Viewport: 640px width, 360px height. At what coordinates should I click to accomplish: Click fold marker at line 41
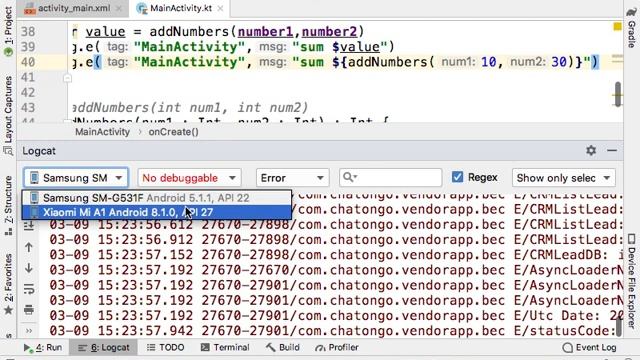click(x=68, y=78)
